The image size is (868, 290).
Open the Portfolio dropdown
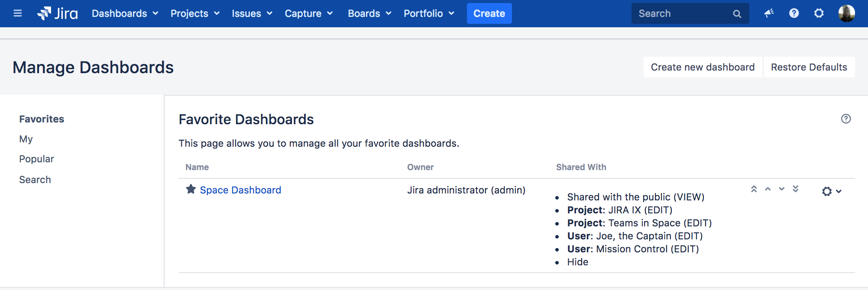click(x=429, y=13)
